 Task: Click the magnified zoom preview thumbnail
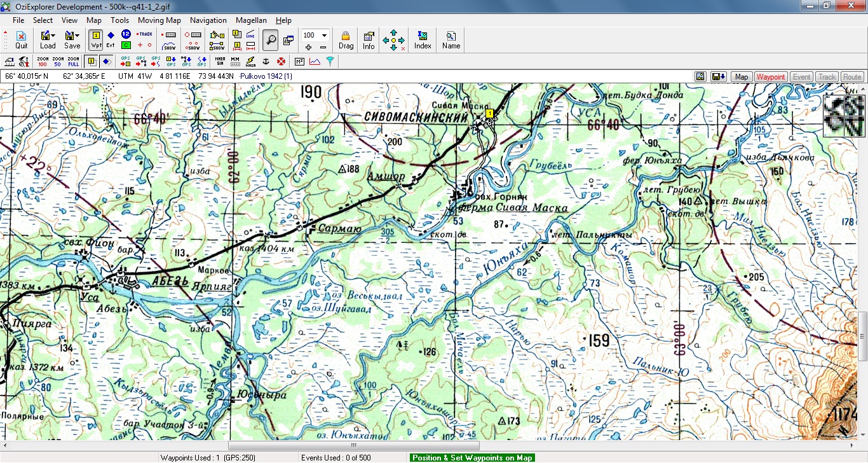click(844, 115)
